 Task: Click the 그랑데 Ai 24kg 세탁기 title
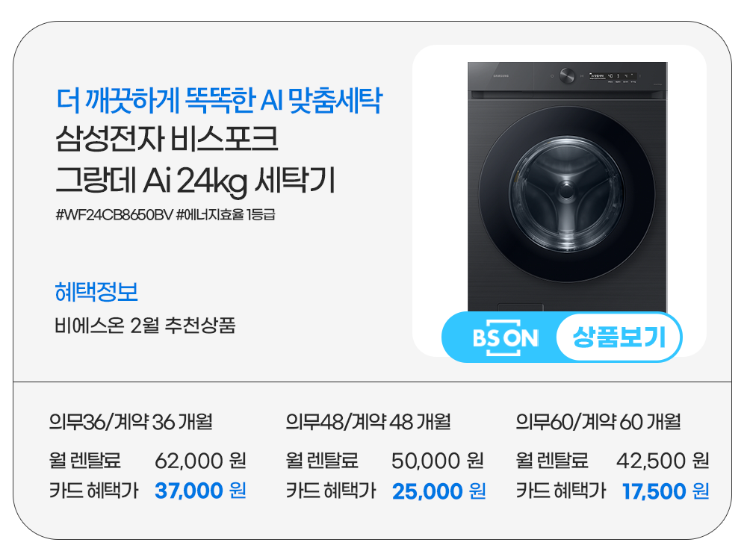pyautogui.click(x=196, y=180)
